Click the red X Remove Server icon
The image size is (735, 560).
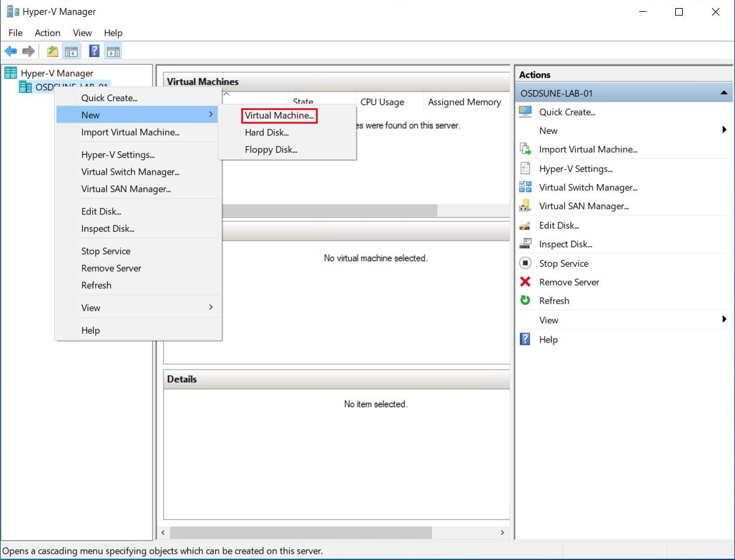pyautogui.click(x=525, y=282)
